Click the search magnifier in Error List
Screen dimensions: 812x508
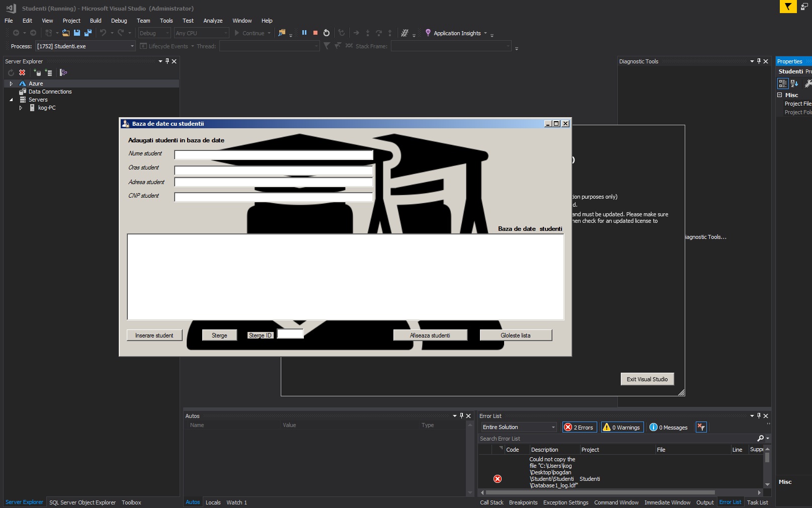(x=761, y=439)
